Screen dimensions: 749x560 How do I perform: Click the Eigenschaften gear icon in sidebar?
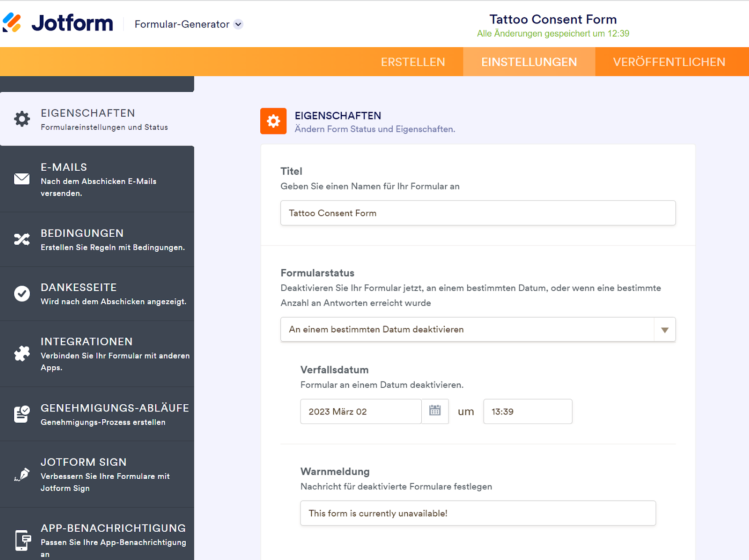[x=22, y=119]
